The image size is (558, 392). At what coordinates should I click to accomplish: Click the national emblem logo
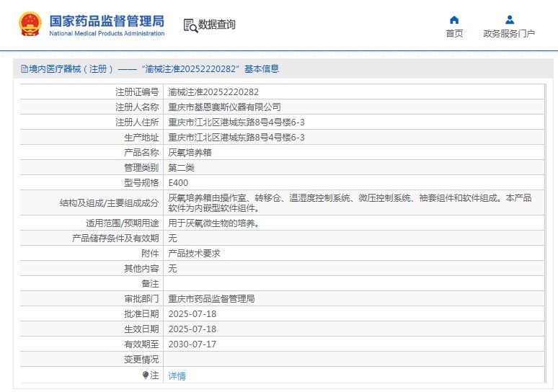click(30, 24)
